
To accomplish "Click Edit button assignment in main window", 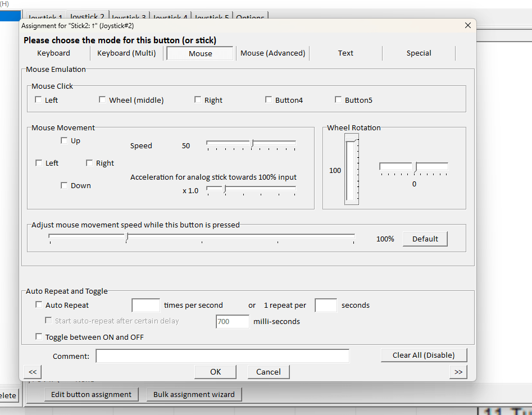I will [91, 395].
